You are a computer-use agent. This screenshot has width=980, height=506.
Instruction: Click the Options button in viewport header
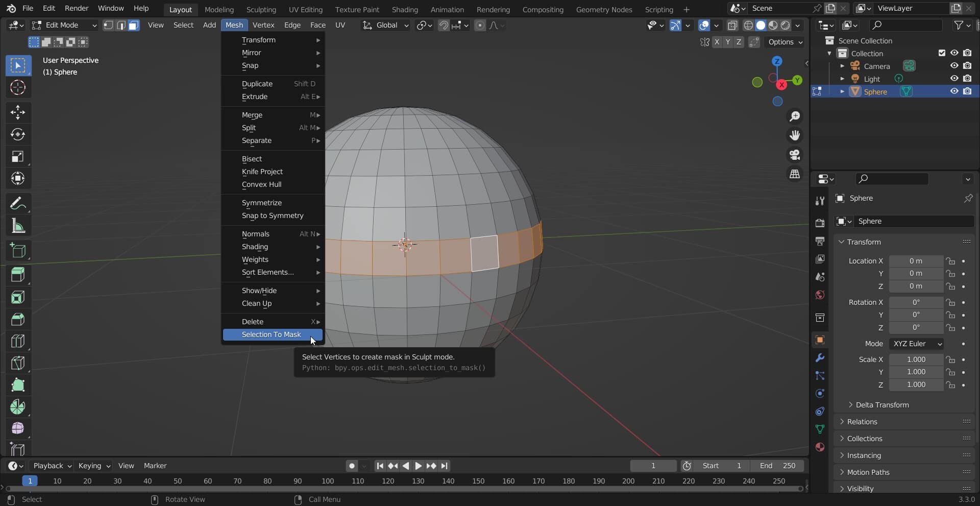pos(785,42)
